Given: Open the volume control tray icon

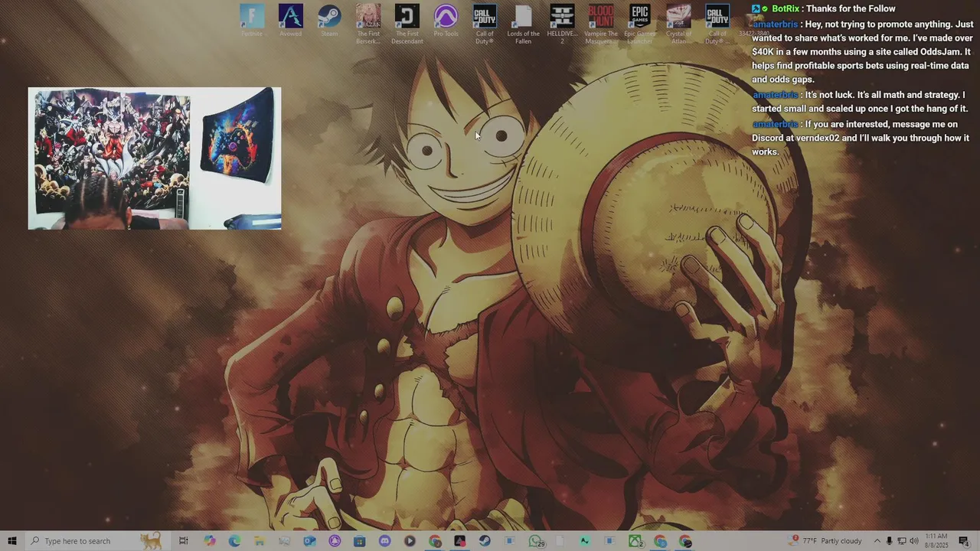Looking at the screenshot, I should point(913,541).
